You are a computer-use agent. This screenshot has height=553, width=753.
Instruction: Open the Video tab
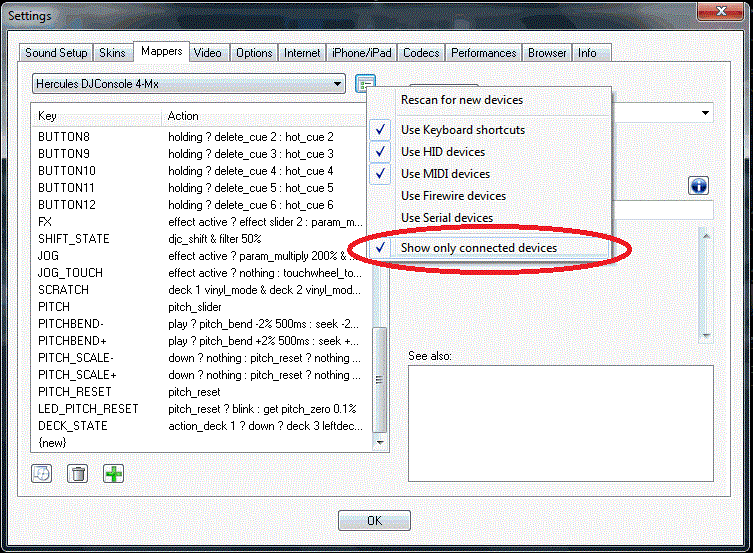point(207,53)
